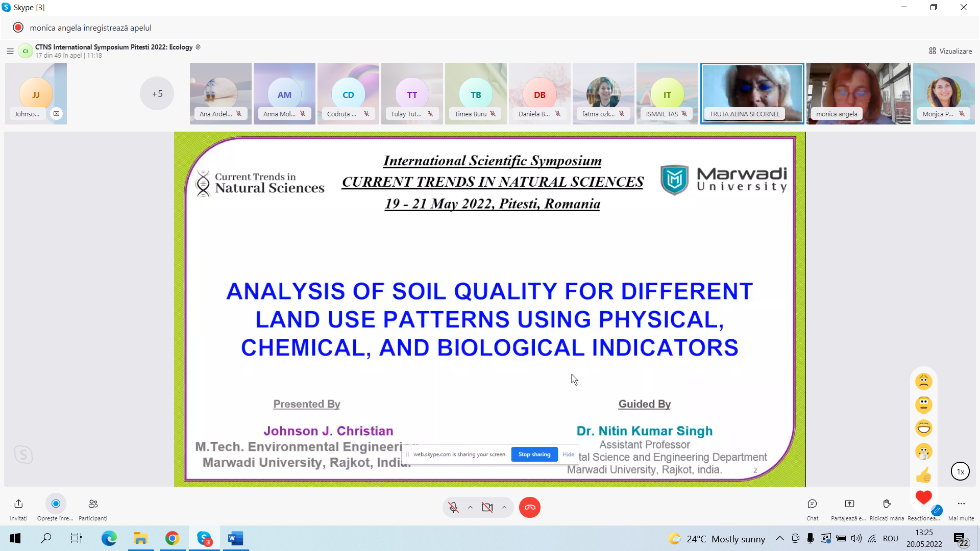This screenshot has width=980, height=551.
Task: Open the Participanți list
Action: point(93,504)
